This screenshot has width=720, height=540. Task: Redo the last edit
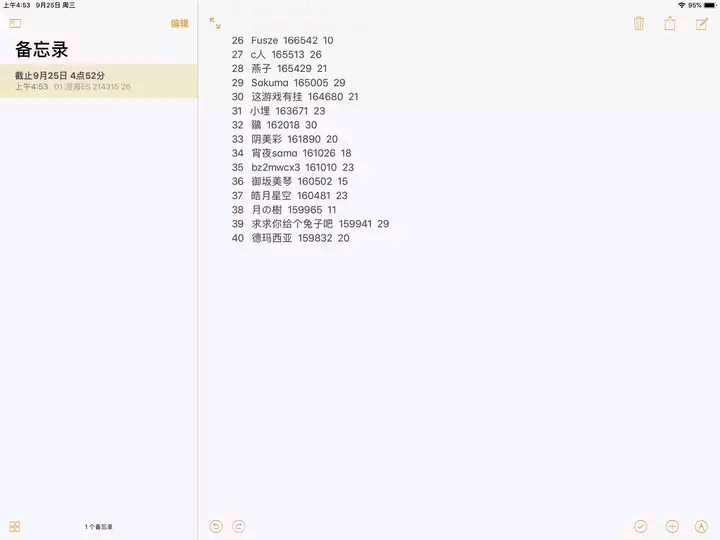coord(239,526)
